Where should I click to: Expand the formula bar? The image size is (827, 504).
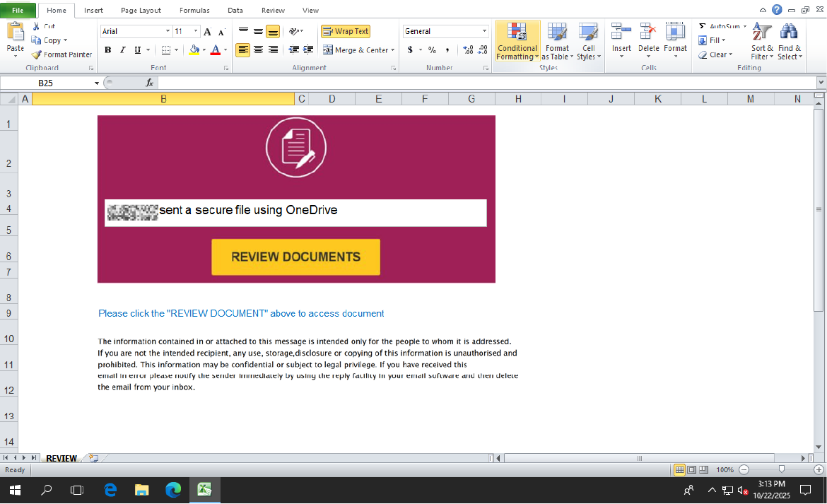tap(821, 83)
